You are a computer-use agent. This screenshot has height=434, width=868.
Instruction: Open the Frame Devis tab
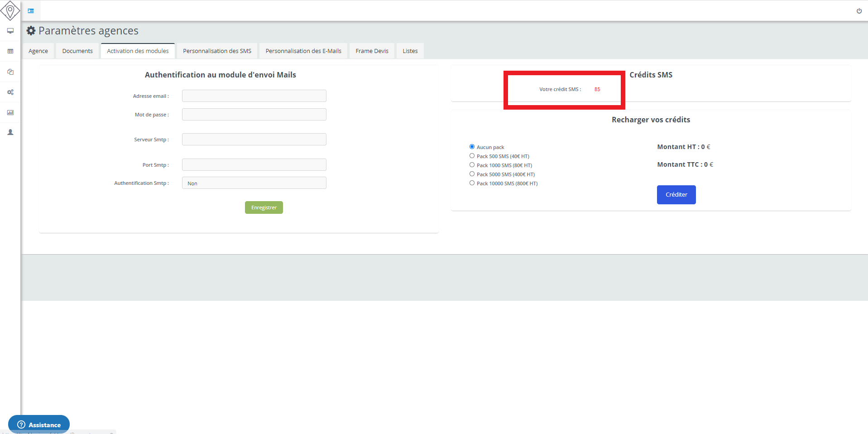click(372, 51)
